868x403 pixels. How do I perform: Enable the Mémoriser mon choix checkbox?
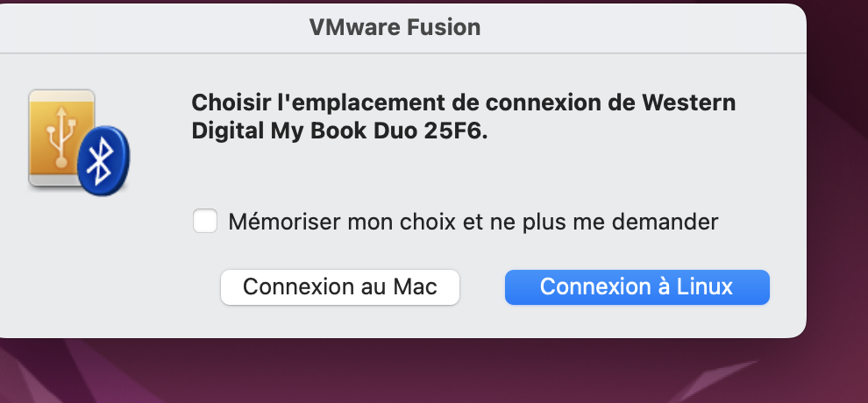pos(205,221)
